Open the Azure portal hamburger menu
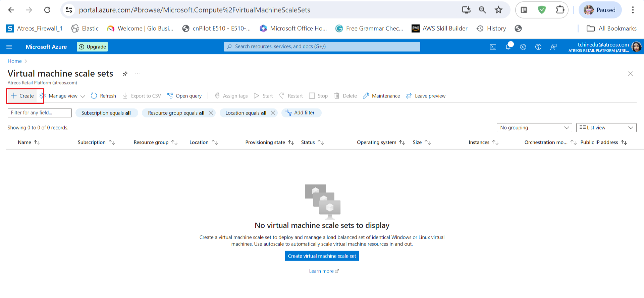 (9, 47)
